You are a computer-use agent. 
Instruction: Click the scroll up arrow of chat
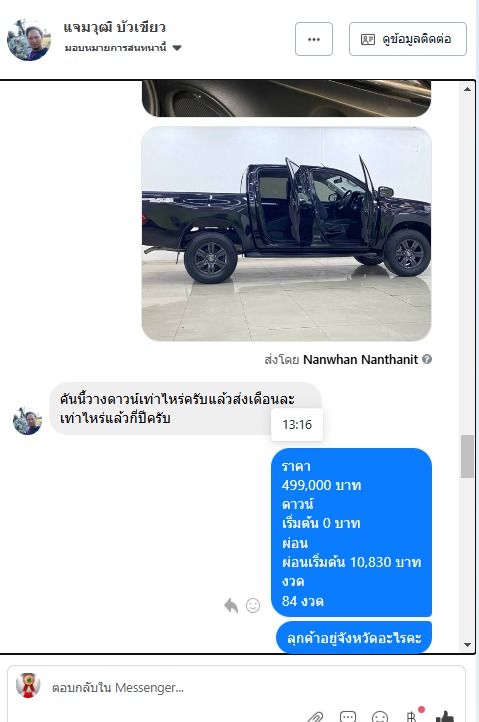coord(467,89)
